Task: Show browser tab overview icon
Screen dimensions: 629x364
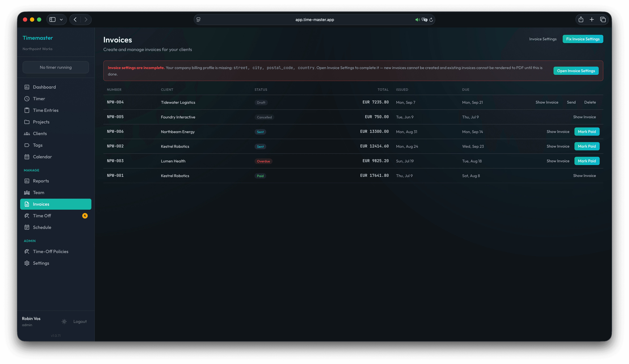Action: coord(603,19)
